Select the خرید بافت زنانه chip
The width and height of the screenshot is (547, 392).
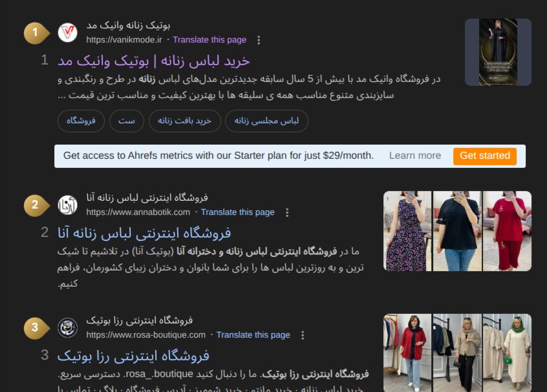(184, 121)
